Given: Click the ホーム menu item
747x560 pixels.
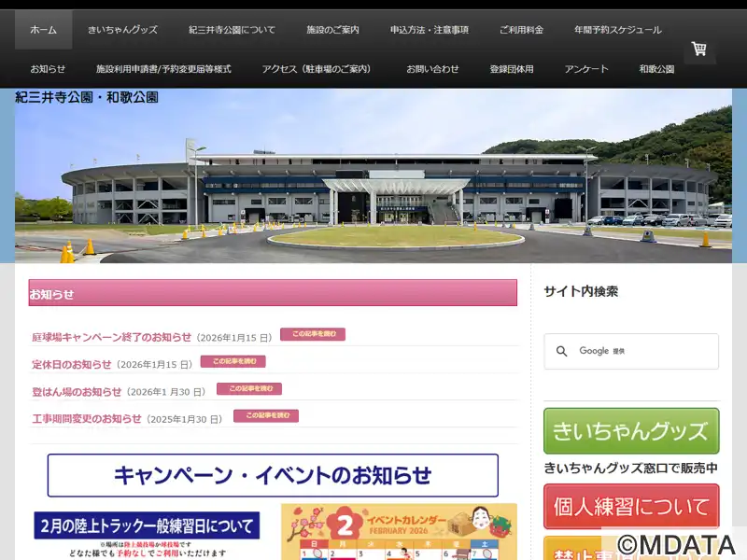Looking at the screenshot, I should pyautogui.click(x=43, y=30).
